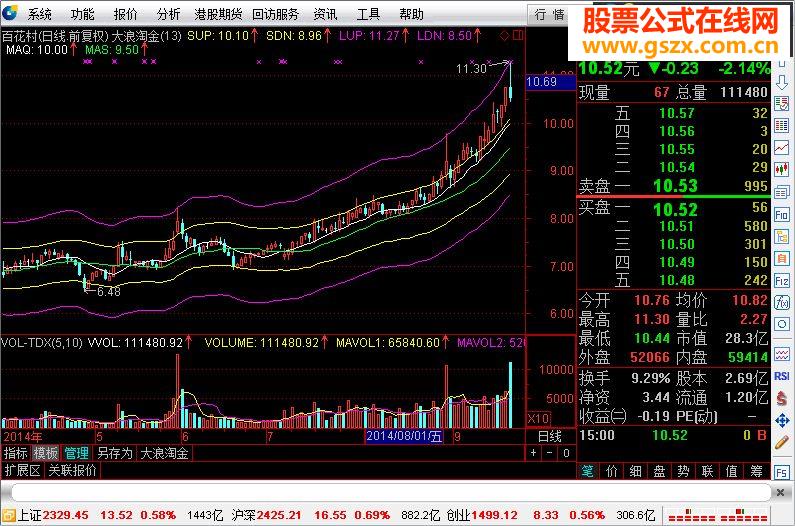This screenshot has width=795, height=526.
Task: Open the 报价 menu
Action: click(x=125, y=14)
